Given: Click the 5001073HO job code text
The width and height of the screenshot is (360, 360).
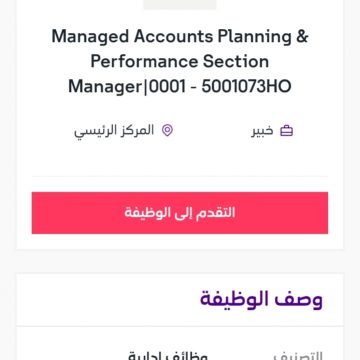Looking at the screenshot, I should (x=246, y=87).
